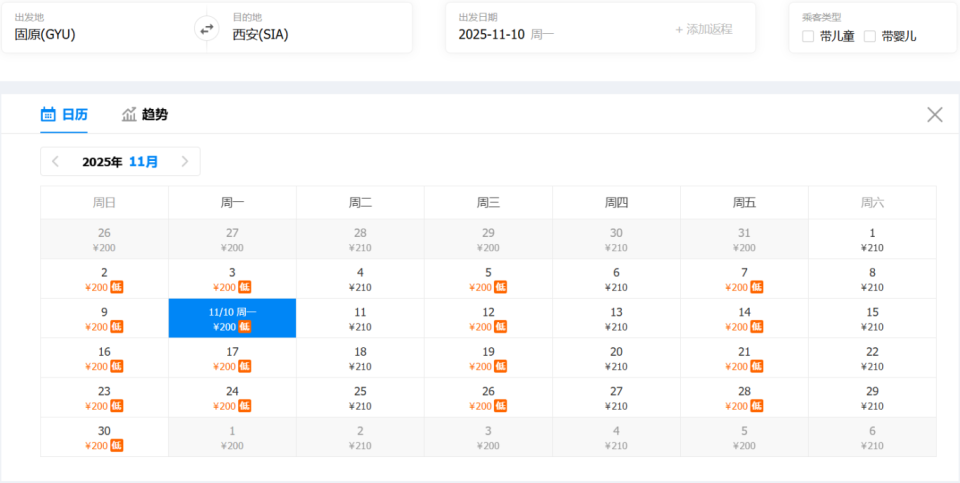The width and height of the screenshot is (960, 483).
Task: Select greyed December 6 date cell
Action: pyautogui.click(x=872, y=437)
